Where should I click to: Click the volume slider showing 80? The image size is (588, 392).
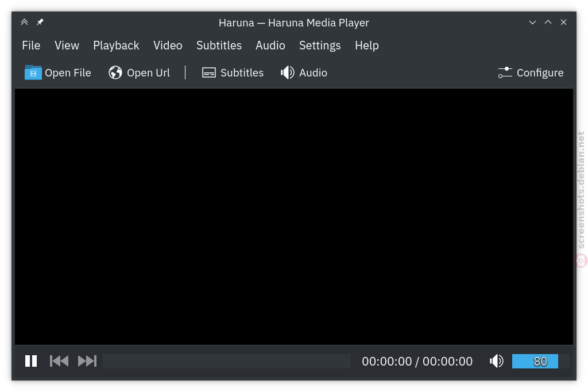coord(540,361)
